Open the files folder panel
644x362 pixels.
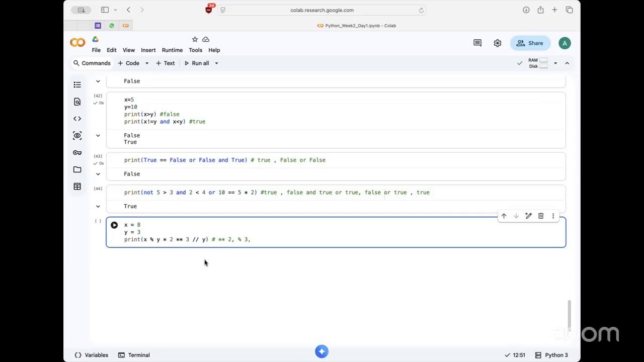pyautogui.click(x=77, y=169)
